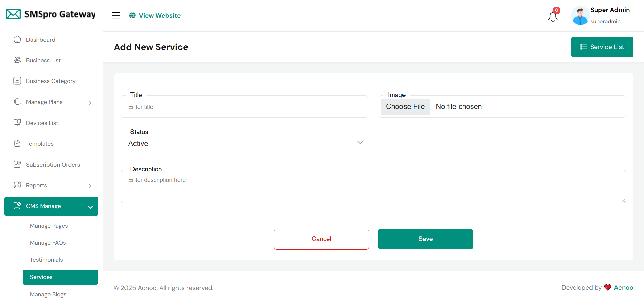This screenshot has height=303, width=644.
Task: Go to Testimonials menu item
Action: (x=46, y=260)
